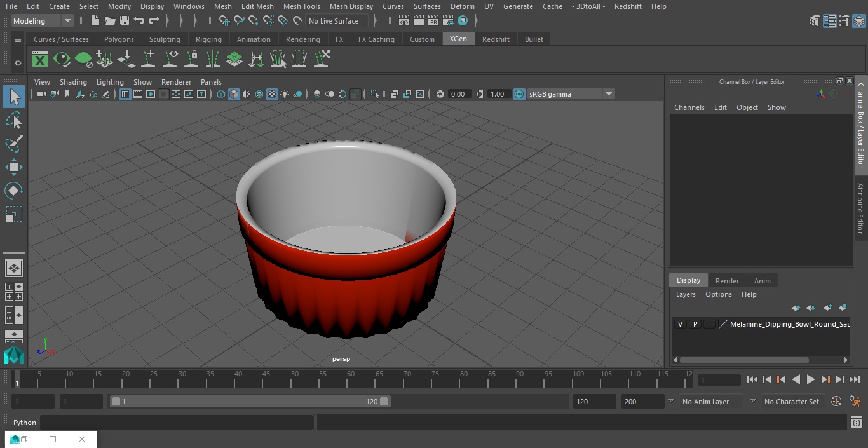Select the Lasso tool in left toolbox
Screen dimensions: 868x448
pos(13,121)
